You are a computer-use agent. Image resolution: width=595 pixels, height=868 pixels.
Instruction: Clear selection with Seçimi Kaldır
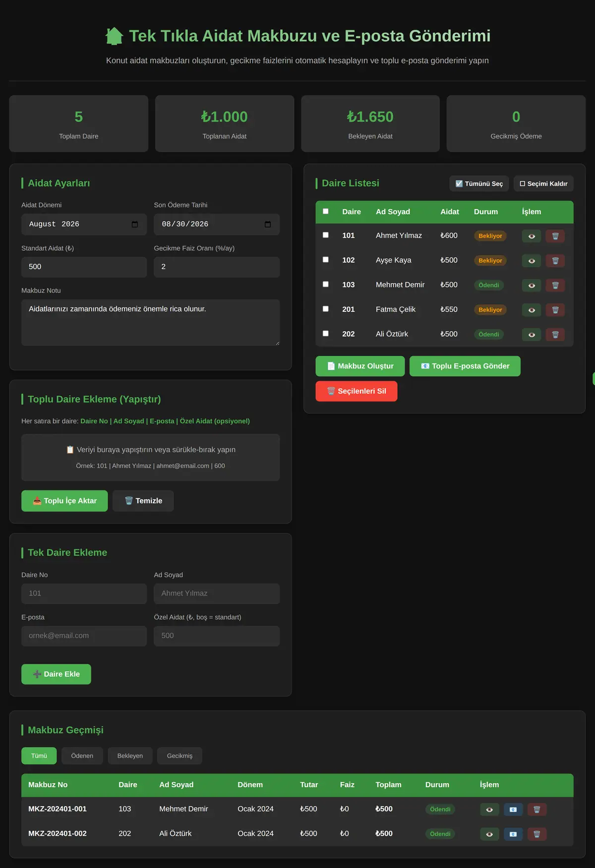click(x=543, y=183)
